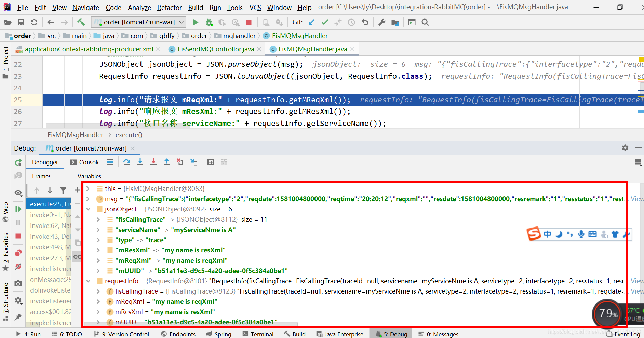Expand the mReqXml field under requestInfo
Viewport: 644px width, 338px height.
[98, 301]
